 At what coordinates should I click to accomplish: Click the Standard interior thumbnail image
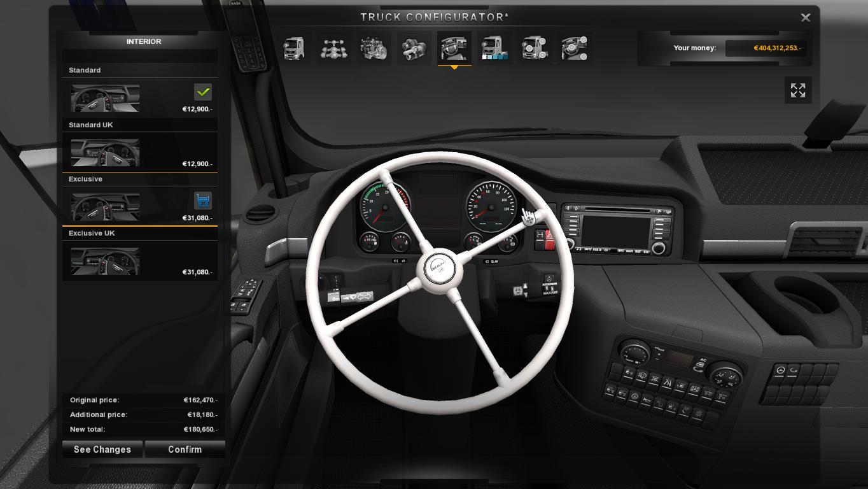pyautogui.click(x=105, y=97)
